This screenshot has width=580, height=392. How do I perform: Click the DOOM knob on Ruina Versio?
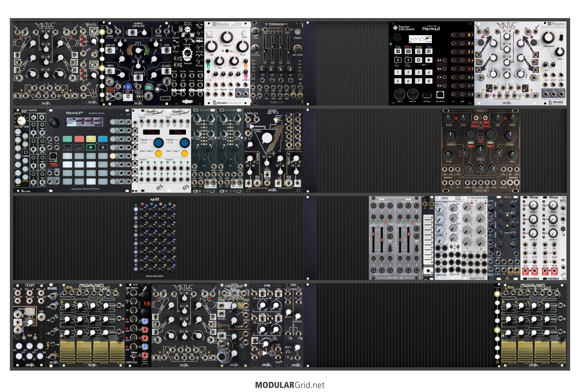pos(187,53)
